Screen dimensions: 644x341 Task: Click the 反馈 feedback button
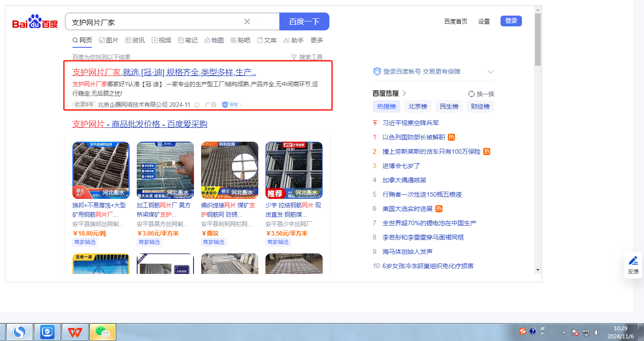(633, 265)
